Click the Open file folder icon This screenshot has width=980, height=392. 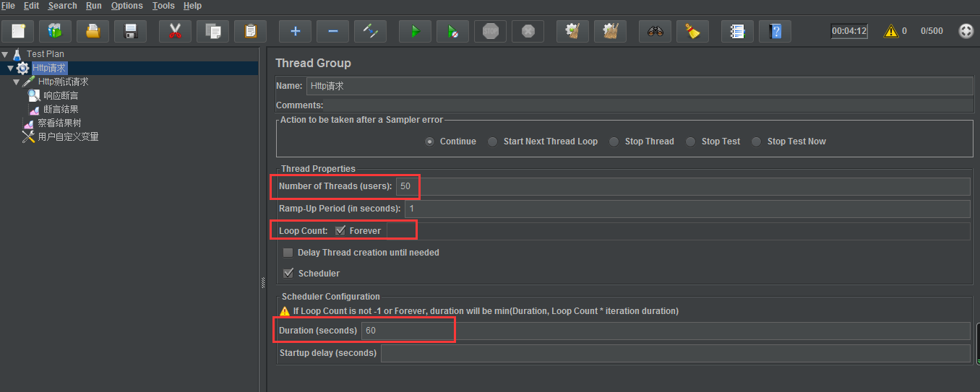[x=93, y=31]
